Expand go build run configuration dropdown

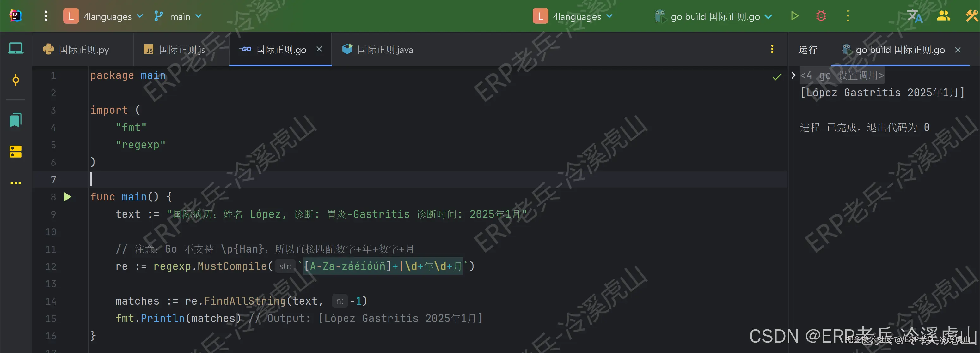pos(714,16)
